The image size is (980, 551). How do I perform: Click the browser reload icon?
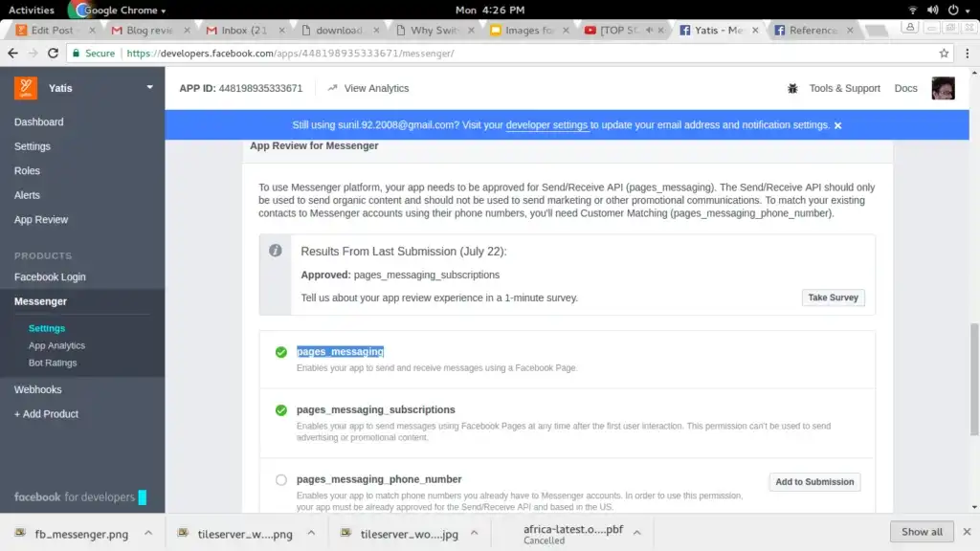(x=60, y=54)
